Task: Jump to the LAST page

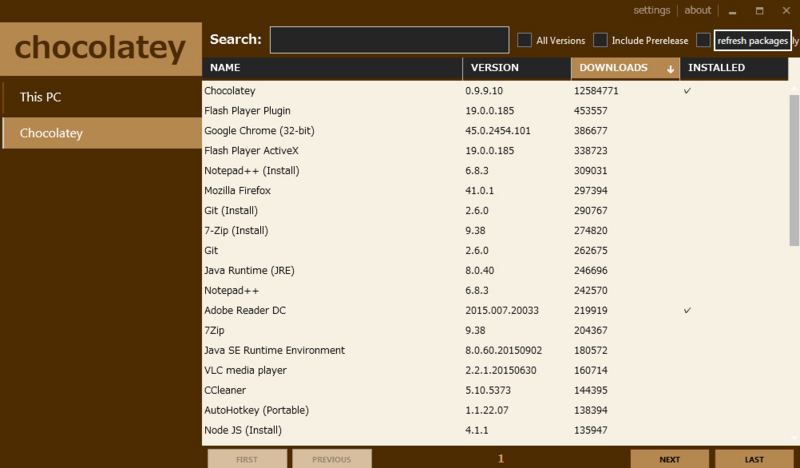Action: point(754,459)
